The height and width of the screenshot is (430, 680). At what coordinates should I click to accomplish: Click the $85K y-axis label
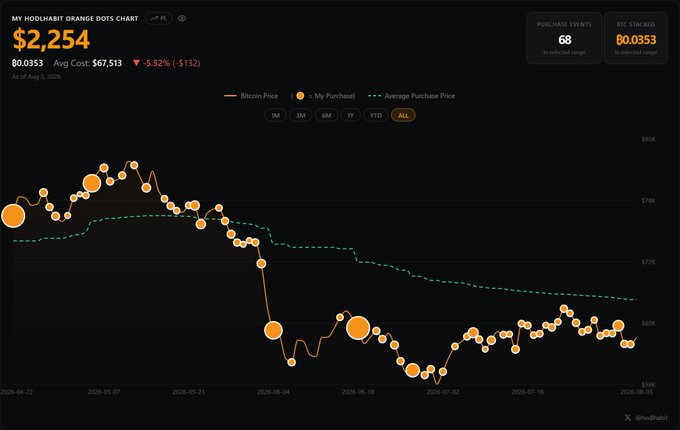(x=648, y=139)
